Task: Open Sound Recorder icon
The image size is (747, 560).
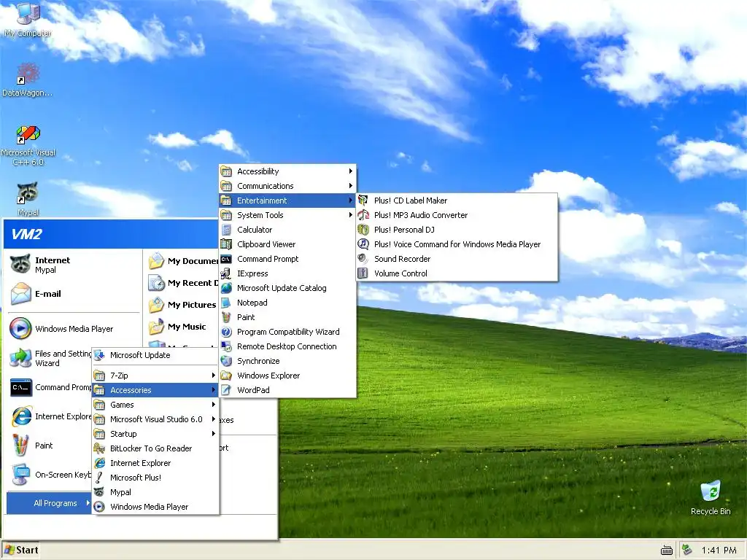Action: (363, 259)
